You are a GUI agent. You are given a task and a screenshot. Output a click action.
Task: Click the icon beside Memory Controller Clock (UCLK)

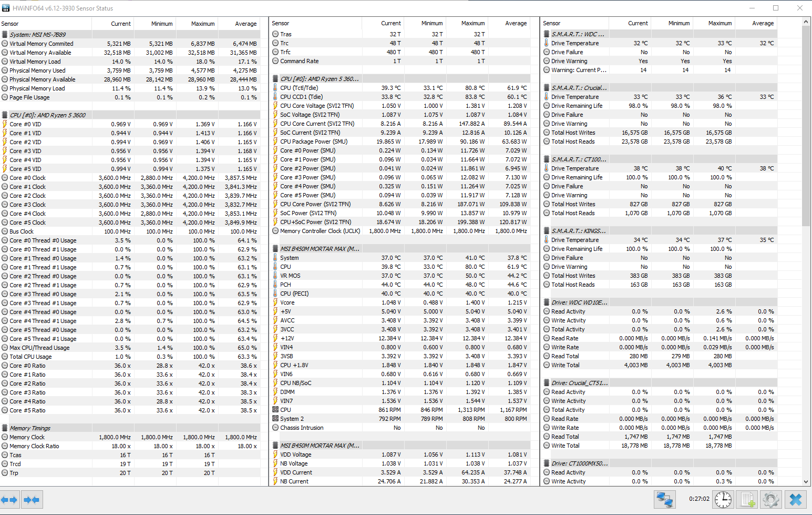275,231
